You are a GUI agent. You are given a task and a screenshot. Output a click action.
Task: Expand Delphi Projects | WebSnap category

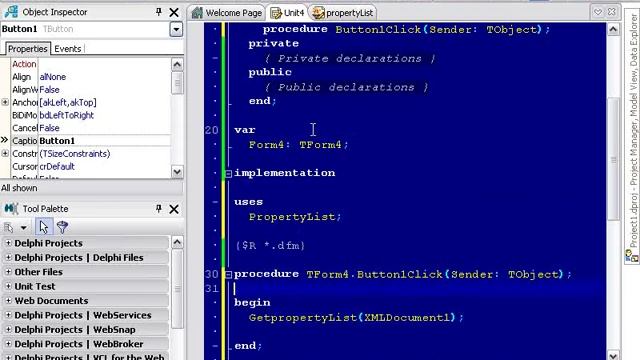8,329
